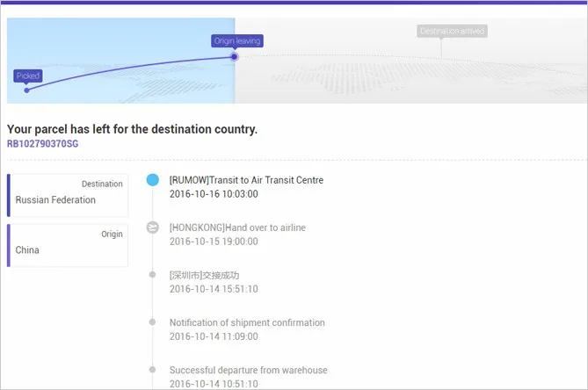Screen dimensions: 588x390
Task: Click timestamp '2016-10-16 10:03:00'
Action: click(x=214, y=194)
